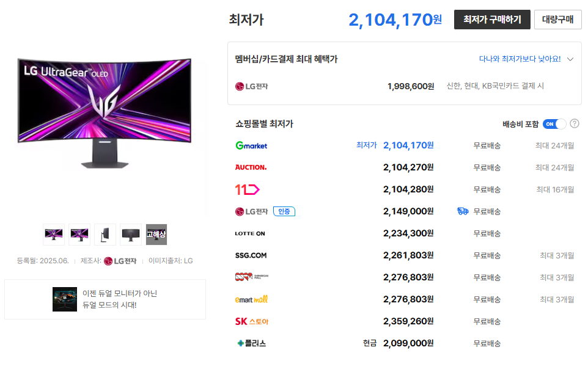Click the Auction shop logo
The image size is (588, 372).
251,167
